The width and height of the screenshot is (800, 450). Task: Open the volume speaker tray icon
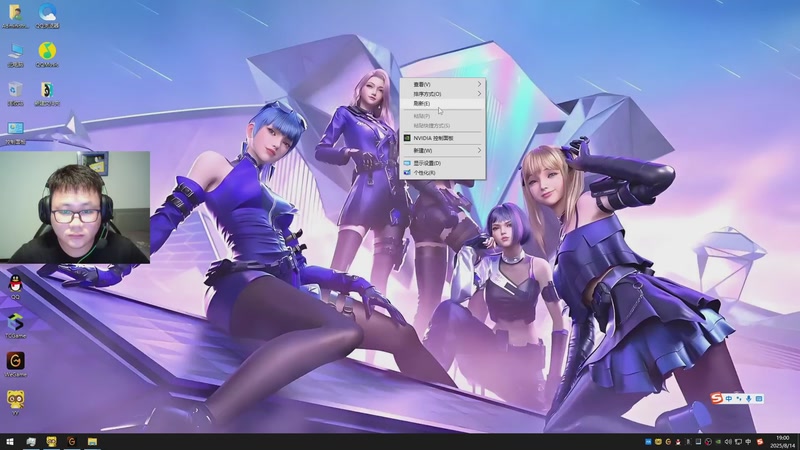tap(728, 442)
